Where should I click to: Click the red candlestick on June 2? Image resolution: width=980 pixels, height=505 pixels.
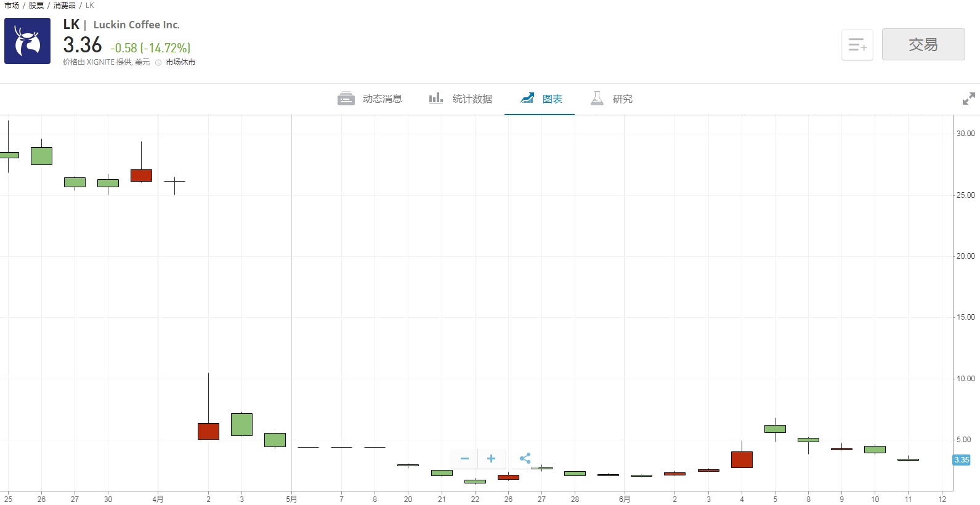pyautogui.click(x=674, y=474)
